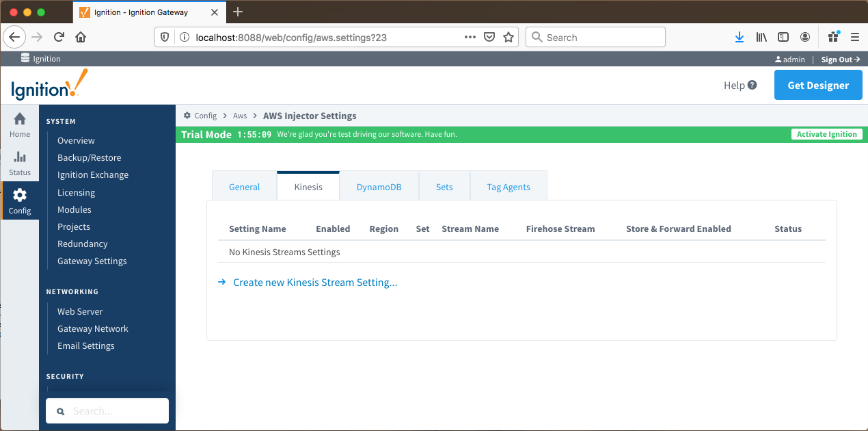Click the Activate Ignition button
The height and width of the screenshot is (431, 868).
tap(826, 134)
